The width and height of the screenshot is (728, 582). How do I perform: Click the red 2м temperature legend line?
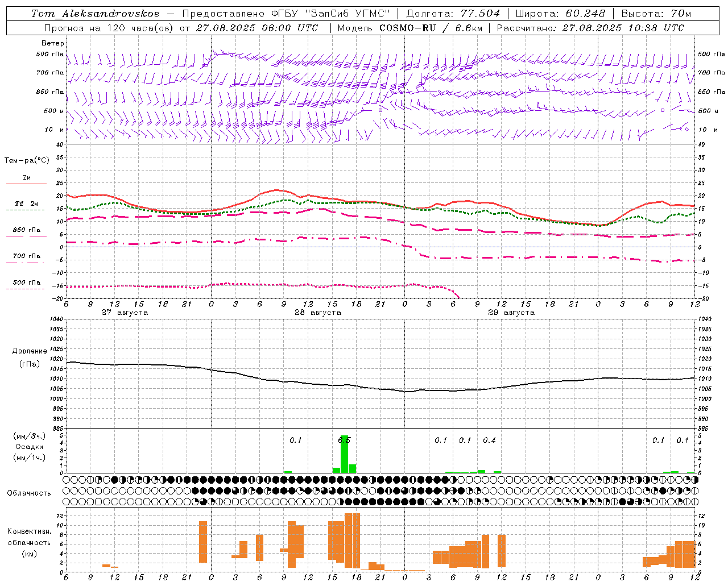pyautogui.click(x=26, y=184)
